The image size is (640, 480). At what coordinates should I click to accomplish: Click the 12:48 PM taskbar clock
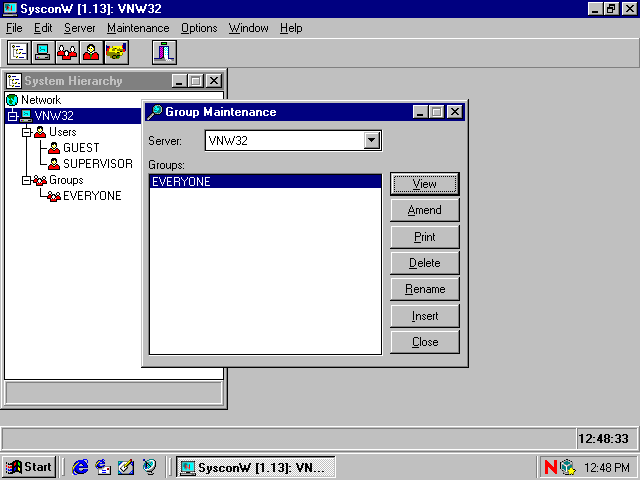pos(606,467)
